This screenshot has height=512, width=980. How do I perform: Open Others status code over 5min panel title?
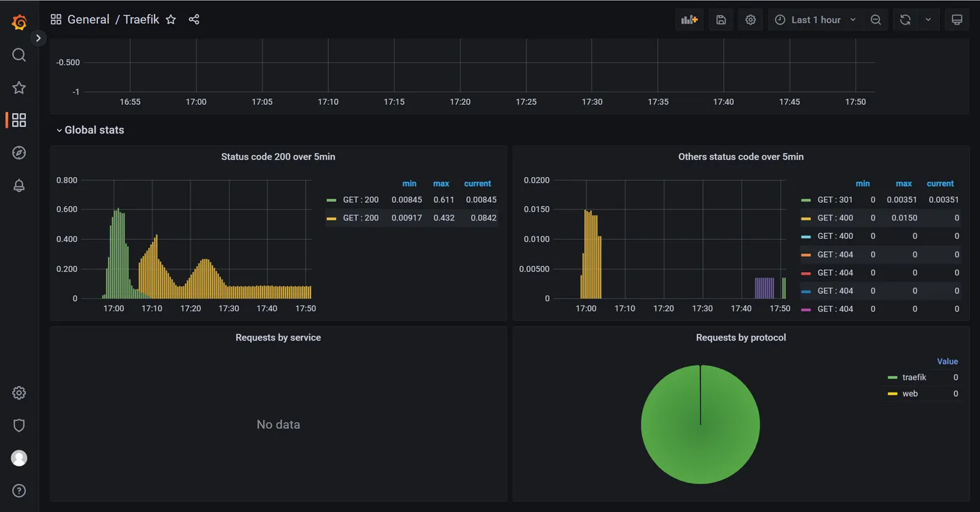(x=741, y=157)
